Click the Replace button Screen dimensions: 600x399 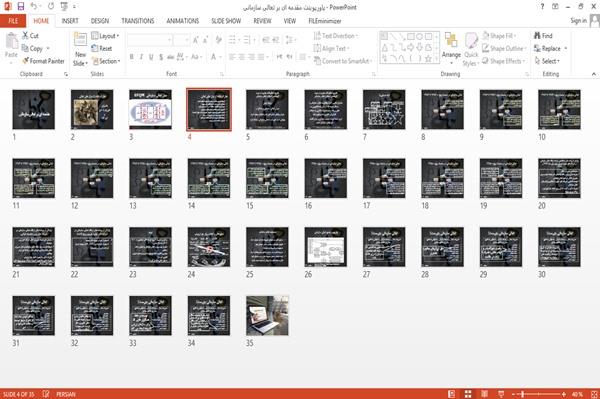(x=547, y=48)
